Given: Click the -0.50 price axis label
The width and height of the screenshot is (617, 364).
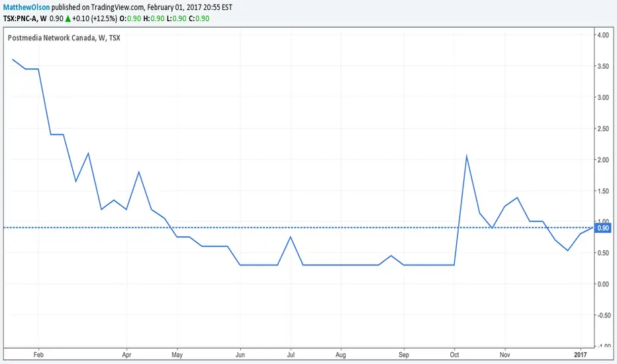Looking at the screenshot, I should tap(603, 315).
